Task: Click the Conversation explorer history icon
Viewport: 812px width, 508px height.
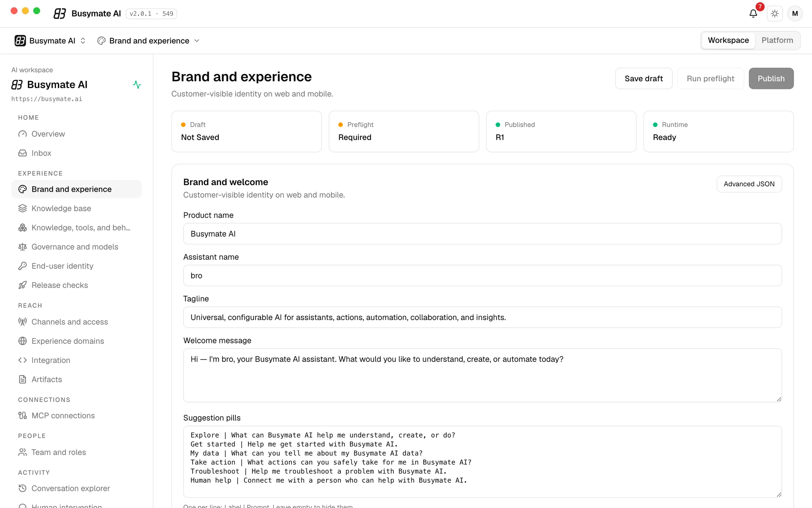Action: point(23,488)
